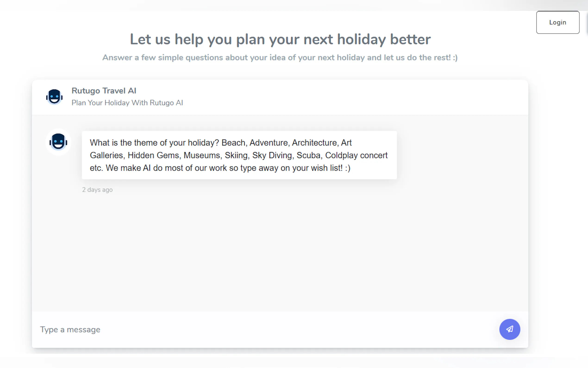Click the Answer a few simple questions subheading
The image size is (588, 368).
point(280,58)
